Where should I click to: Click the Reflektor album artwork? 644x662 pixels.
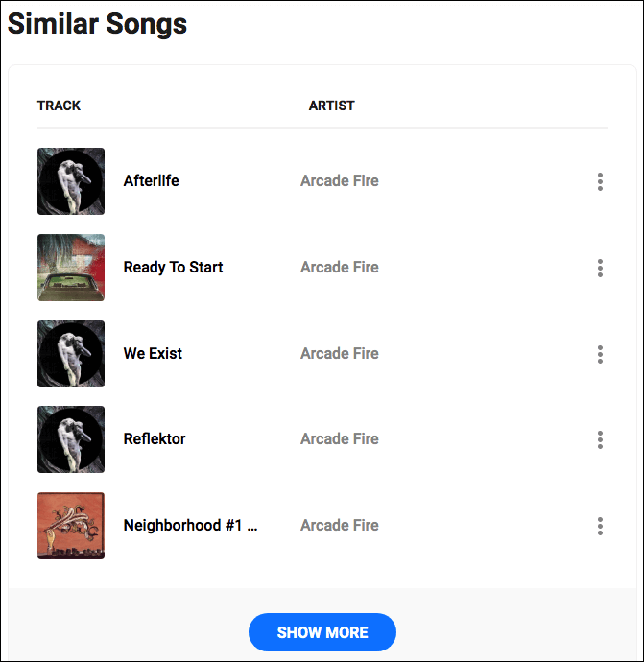(x=71, y=439)
